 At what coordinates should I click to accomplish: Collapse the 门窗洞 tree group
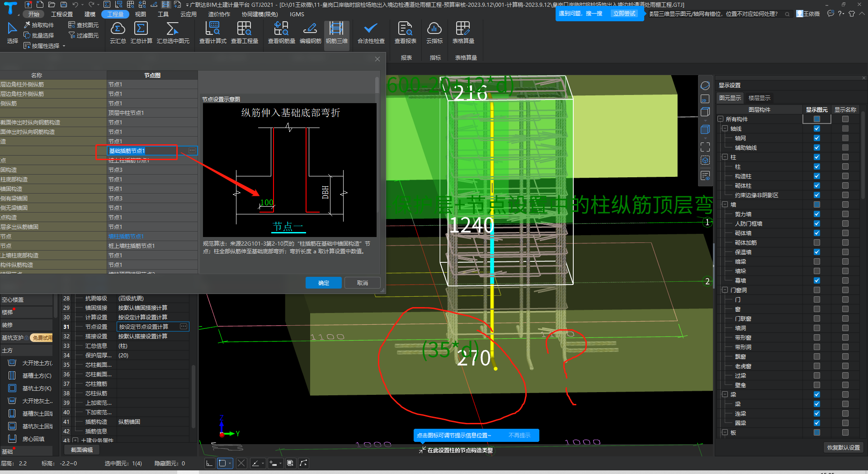pos(725,290)
